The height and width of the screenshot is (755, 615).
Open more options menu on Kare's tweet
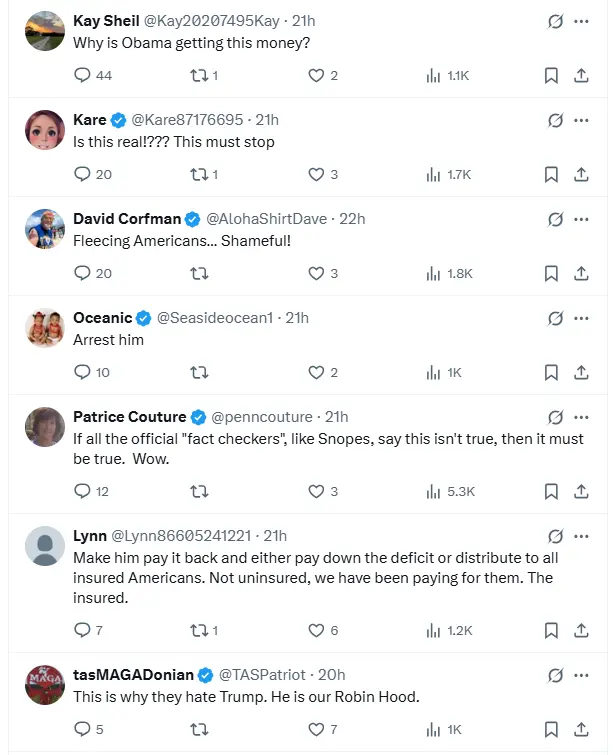click(x=581, y=120)
